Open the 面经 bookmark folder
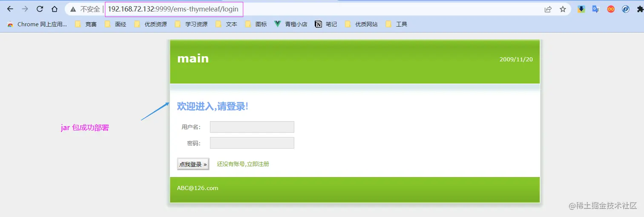The width and height of the screenshot is (644, 217). pyautogui.click(x=115, y=24)
